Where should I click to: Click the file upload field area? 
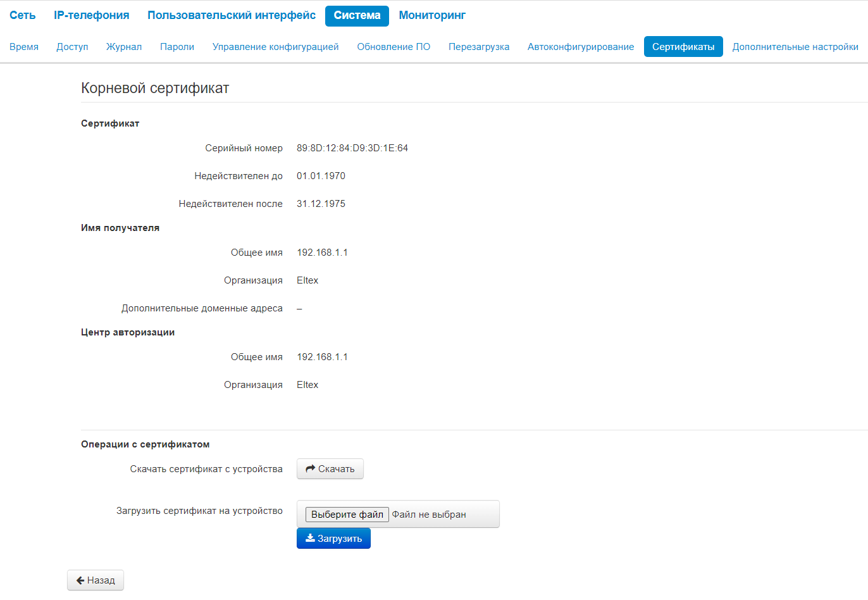pos(398,514)
